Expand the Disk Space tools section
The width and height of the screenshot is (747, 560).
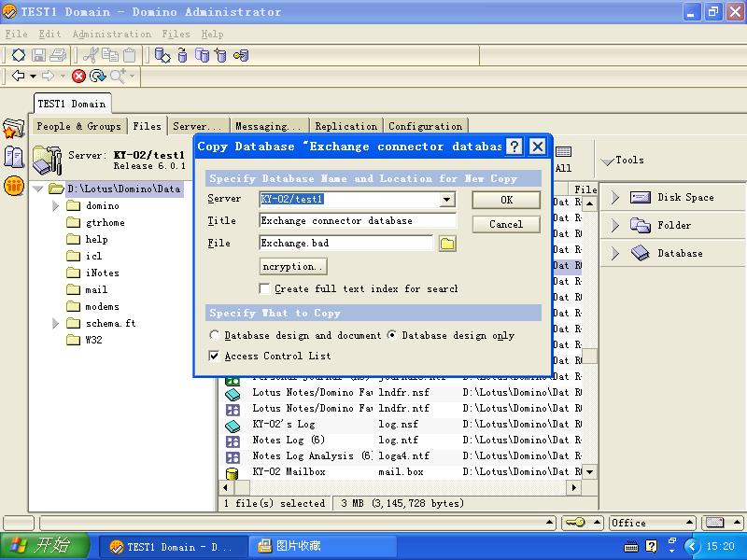pos(615,197)
